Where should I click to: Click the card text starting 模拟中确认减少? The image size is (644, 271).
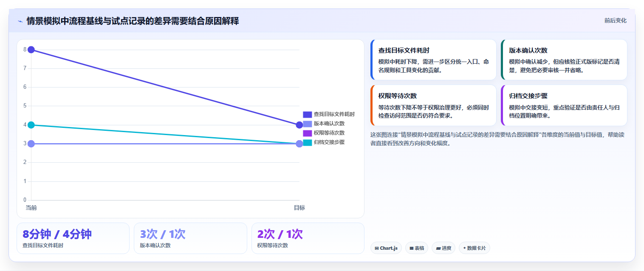click(x=565, y=66)
